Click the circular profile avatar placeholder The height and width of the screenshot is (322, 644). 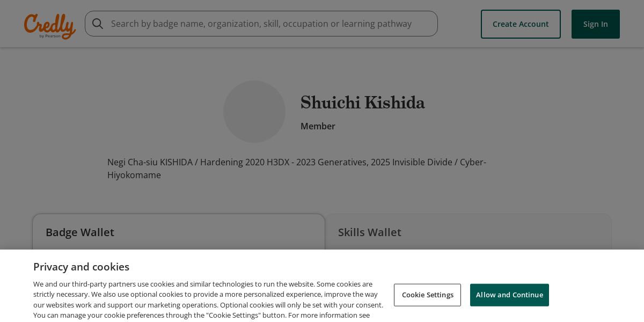coord(254,112)
